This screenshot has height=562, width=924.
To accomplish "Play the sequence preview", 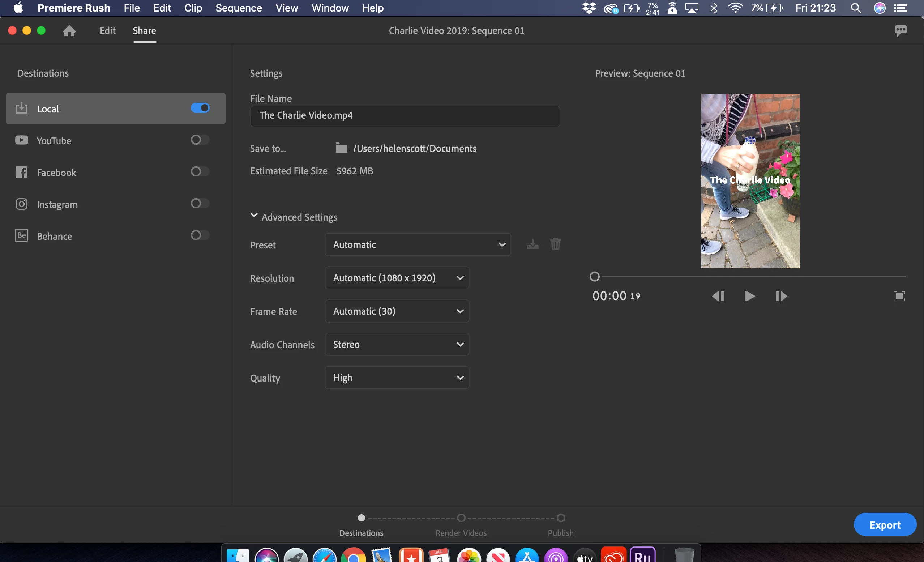I will tap(749, 296).
